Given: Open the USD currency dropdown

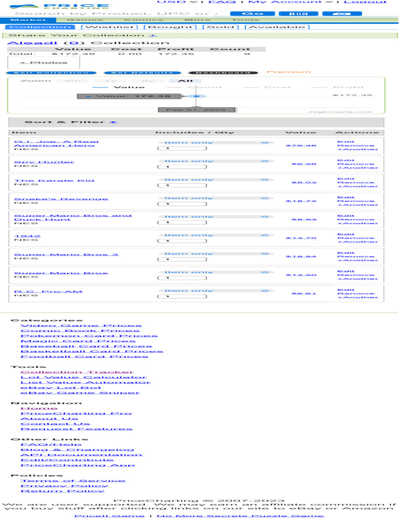Looking at the screenshot, I should click(177, 2).
